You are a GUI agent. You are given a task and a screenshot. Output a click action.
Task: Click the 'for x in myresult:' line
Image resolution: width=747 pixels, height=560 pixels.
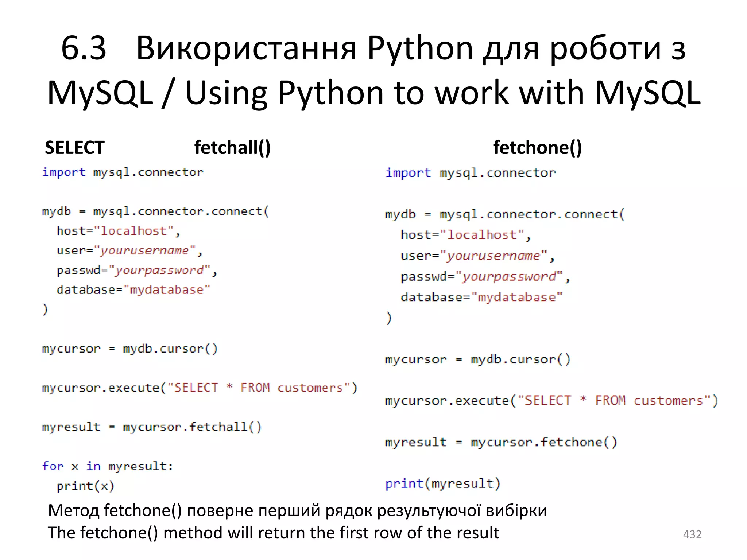tap(108, 466)
